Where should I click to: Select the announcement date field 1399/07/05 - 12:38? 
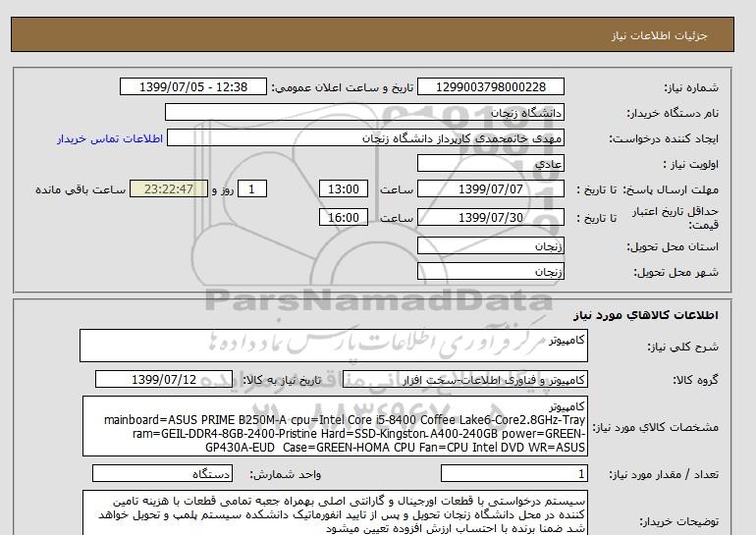pos(192,87)
